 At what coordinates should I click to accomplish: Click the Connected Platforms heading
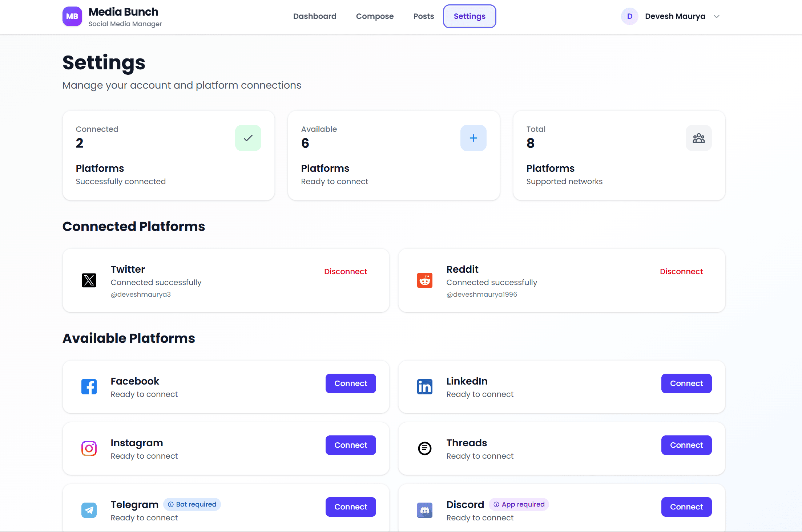click(134, 227)
